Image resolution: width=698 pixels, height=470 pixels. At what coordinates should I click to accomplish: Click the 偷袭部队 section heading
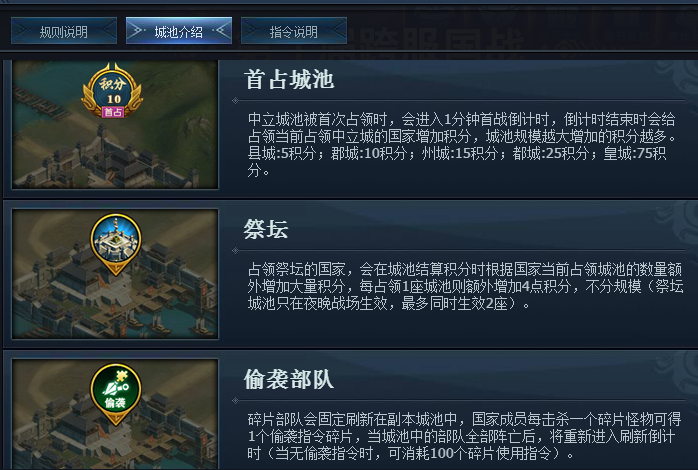pos(289,380)
